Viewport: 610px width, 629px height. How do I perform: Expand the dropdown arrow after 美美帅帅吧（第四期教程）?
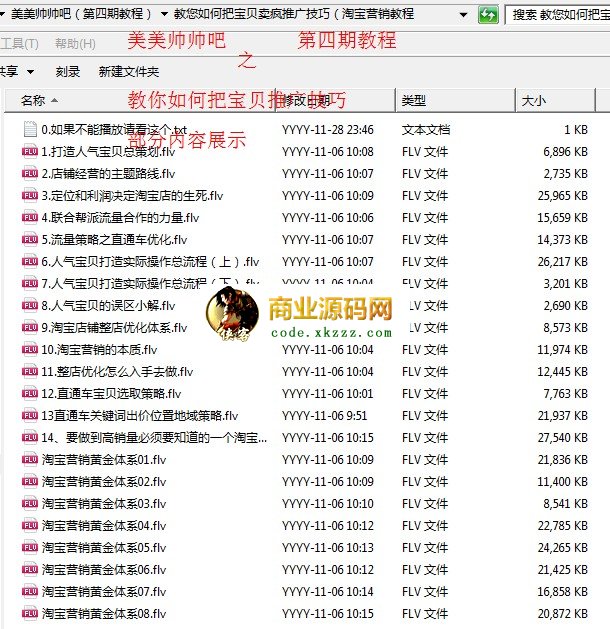164,14
